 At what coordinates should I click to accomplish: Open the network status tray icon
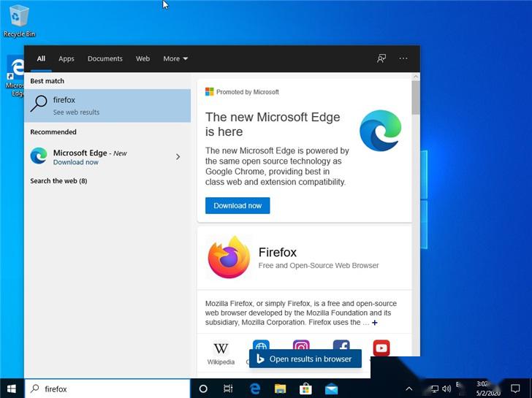pyautogui.click(x=435, y=389)
